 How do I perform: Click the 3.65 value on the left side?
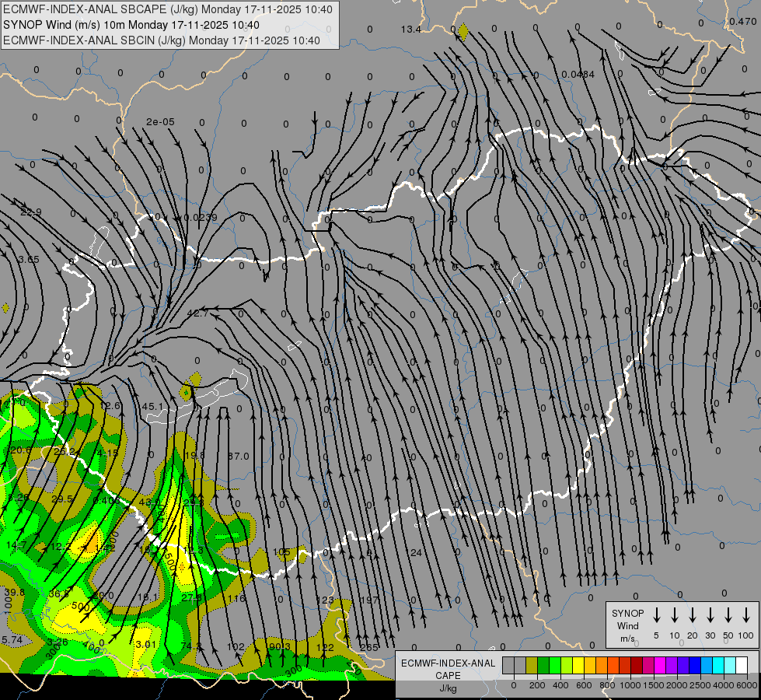[29, 260]
